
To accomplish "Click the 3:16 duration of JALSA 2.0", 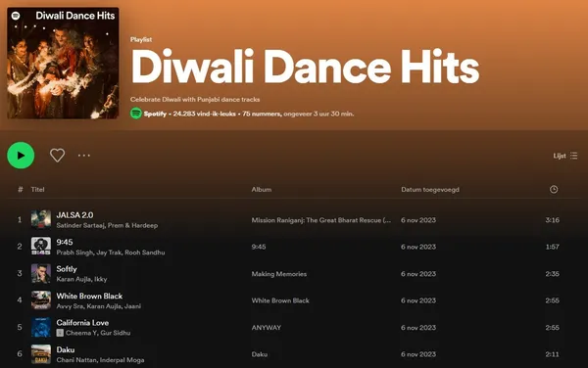I will click(553, 220).
